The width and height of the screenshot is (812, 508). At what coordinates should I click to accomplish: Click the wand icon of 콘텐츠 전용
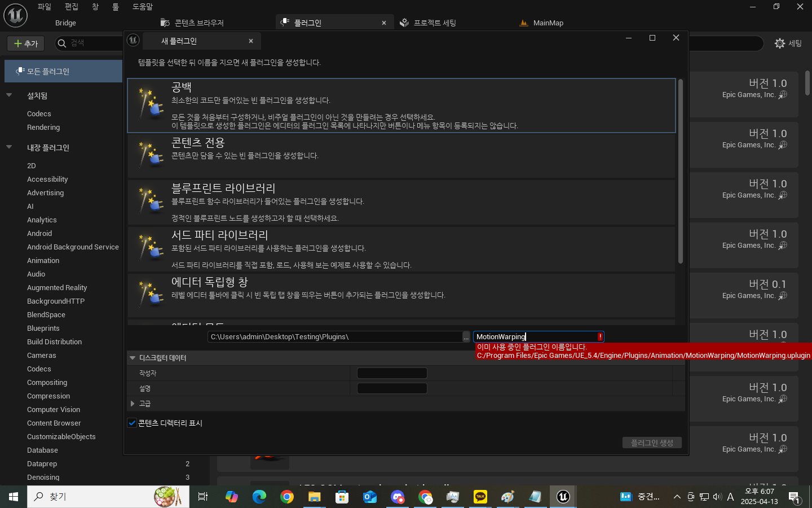pyautogui.click(x=151, y=156)
